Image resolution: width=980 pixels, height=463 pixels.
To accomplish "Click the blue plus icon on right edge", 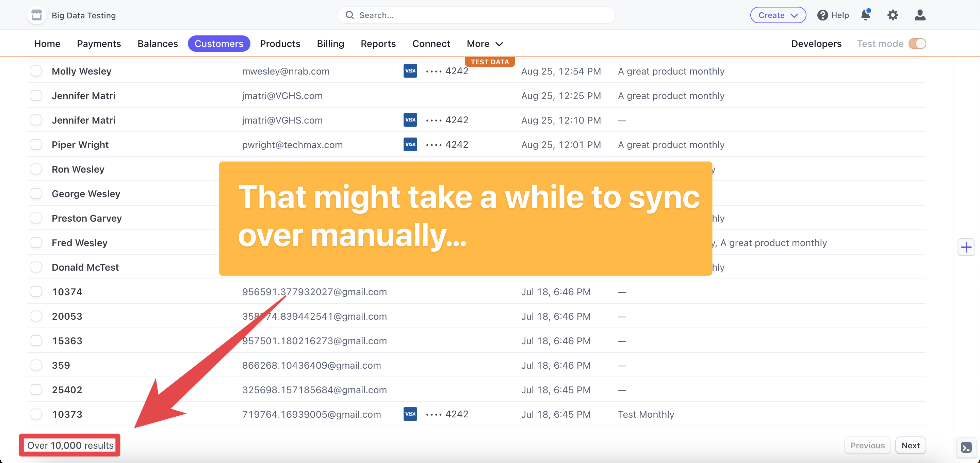I will [966, 248].
